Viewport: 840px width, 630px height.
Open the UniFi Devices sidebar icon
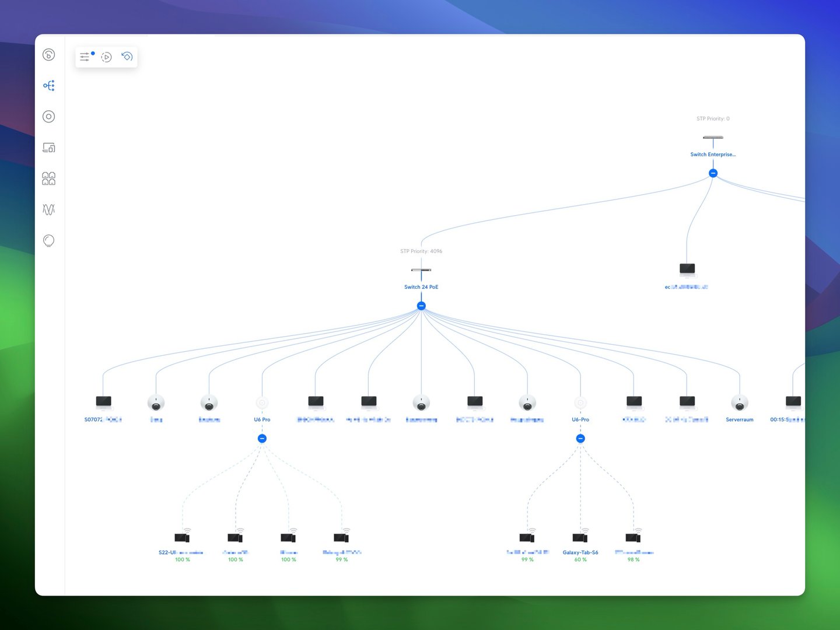click(49, 117)
